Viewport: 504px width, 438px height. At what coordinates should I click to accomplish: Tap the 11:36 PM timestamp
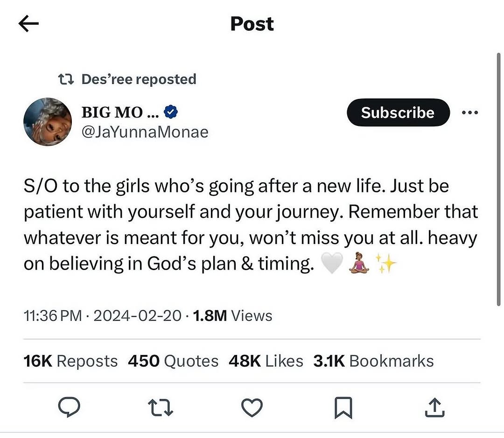(x=53, y=316)
